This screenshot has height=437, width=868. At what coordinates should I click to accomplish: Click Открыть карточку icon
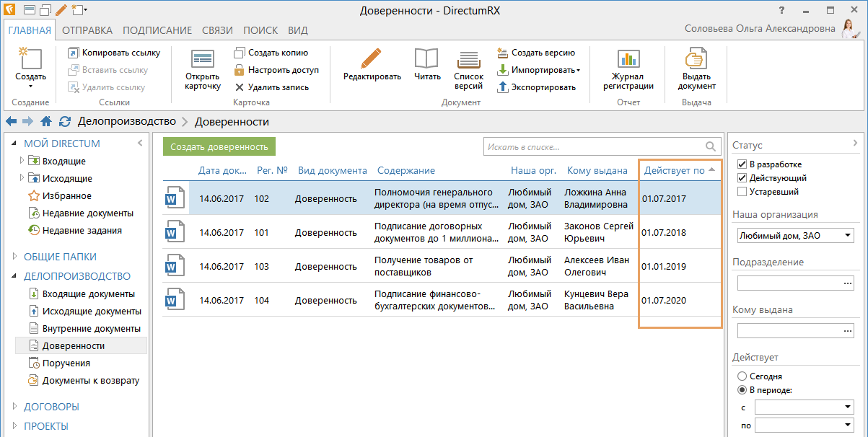coord(202,59)
